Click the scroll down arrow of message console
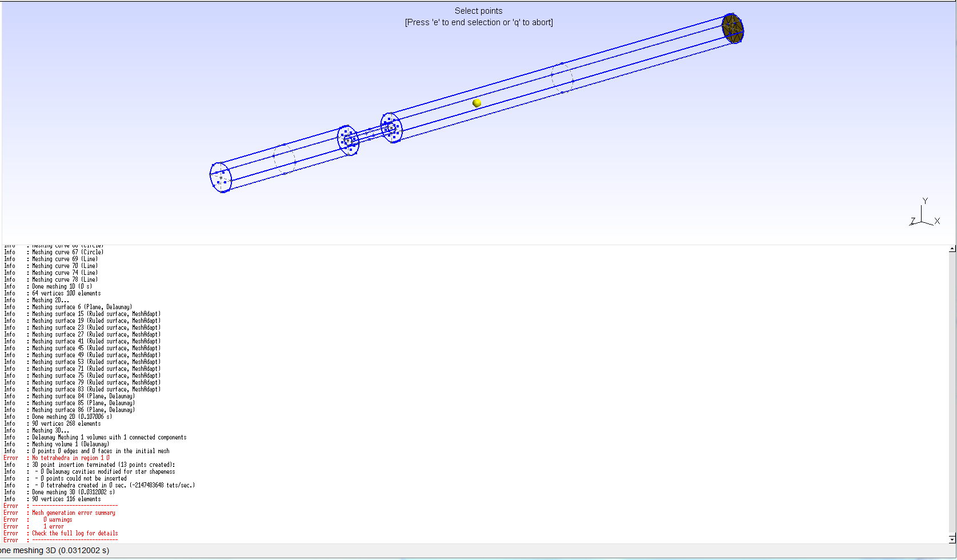Screen dimensions: 957x560 click(952, 539)
